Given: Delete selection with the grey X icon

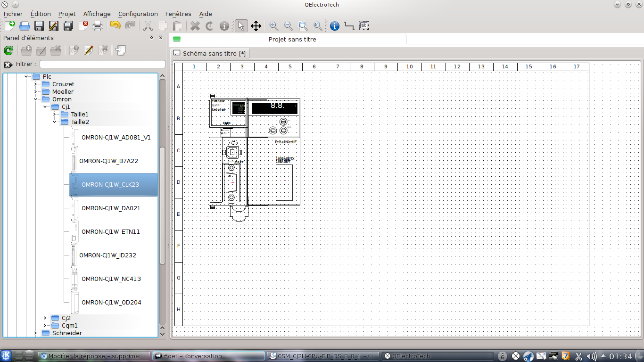Looking at the screenshot, I should 195,26.
